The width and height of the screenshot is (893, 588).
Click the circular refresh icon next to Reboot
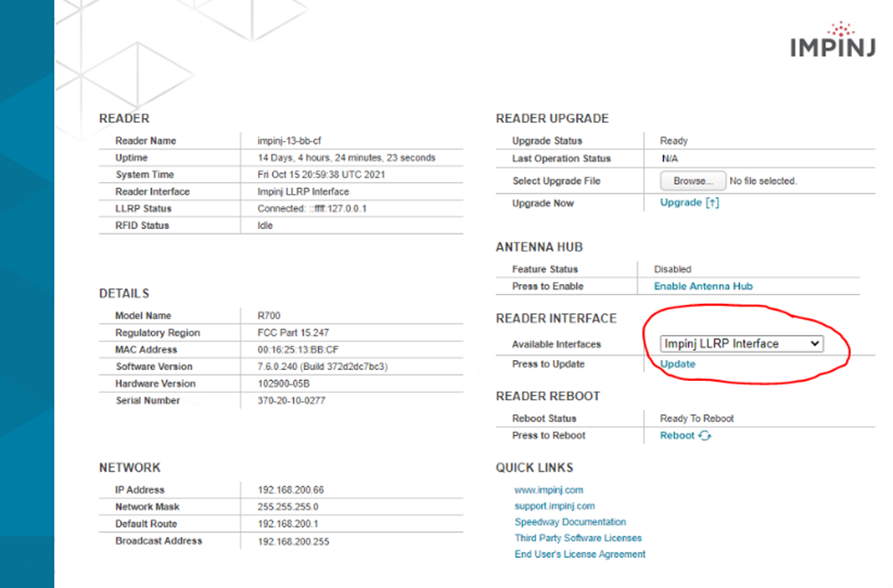(x=705, y=435)
